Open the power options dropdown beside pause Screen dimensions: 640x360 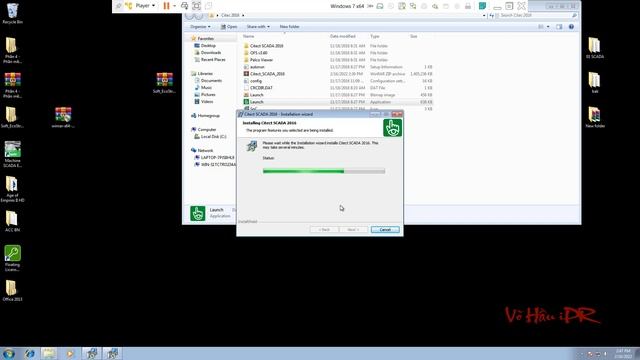[174, 6]
